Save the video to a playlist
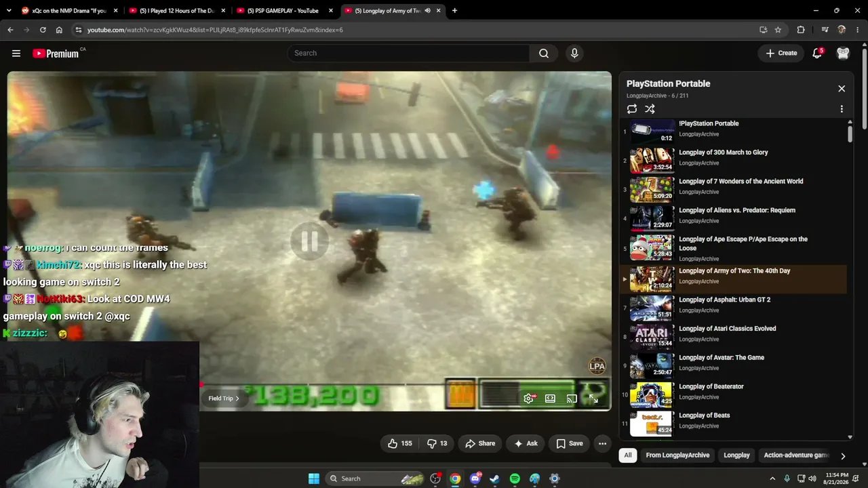 (x=570, y=443)
